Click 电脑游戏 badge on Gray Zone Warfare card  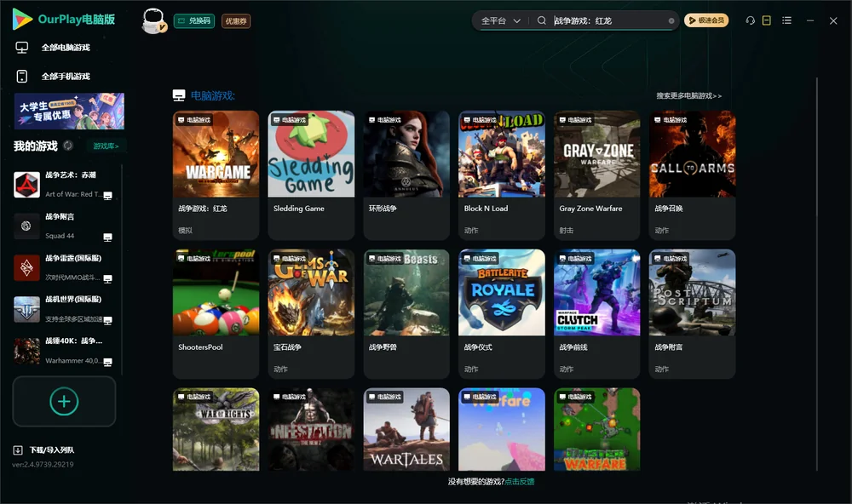coord(575,119)
